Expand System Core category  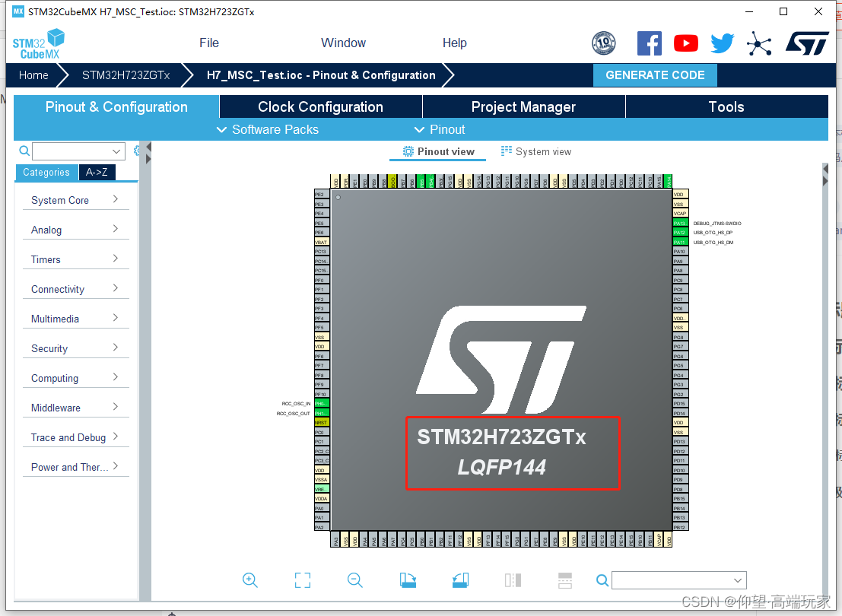76,200
